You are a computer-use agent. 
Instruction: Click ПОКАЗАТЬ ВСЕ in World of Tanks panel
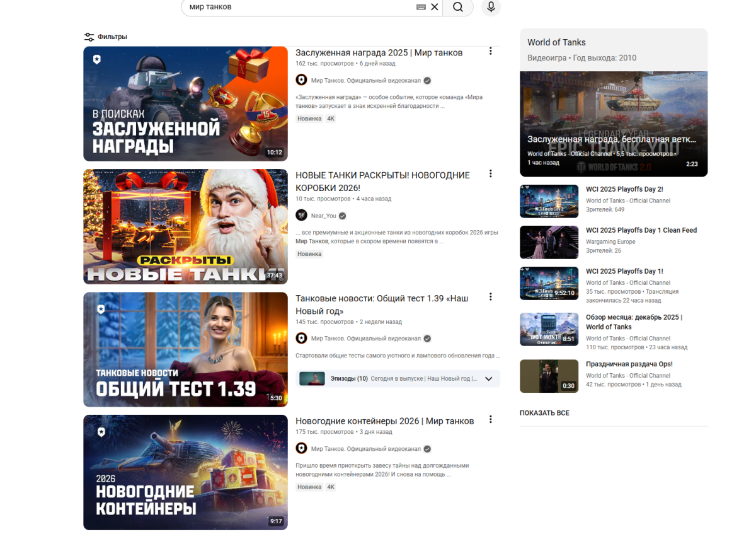(x=544, y=413)
